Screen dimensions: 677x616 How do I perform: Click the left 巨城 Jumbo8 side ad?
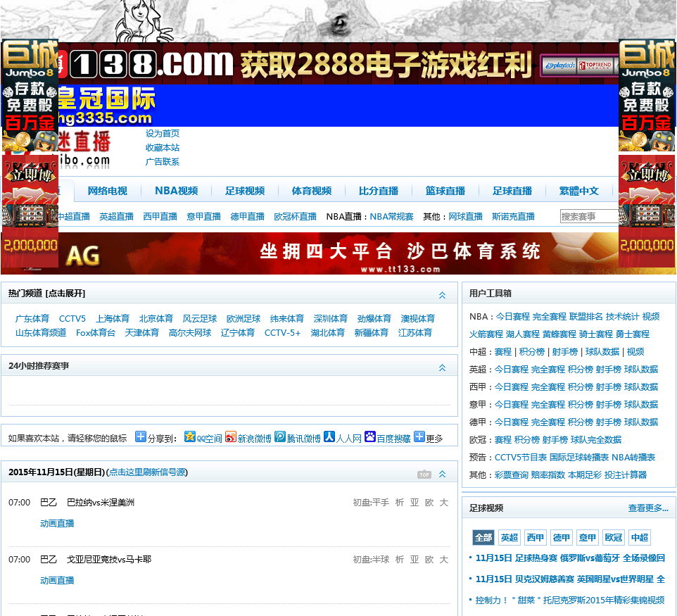(x=30, y=95)
